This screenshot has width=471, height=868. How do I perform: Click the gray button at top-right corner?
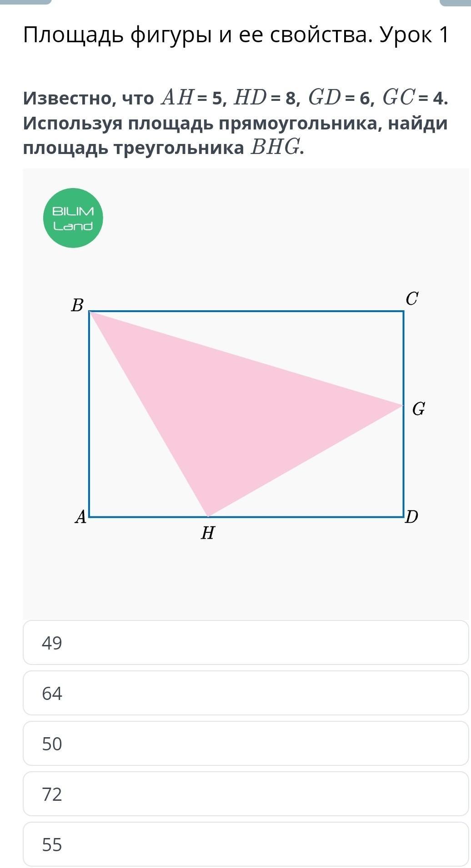coord(455,2)
